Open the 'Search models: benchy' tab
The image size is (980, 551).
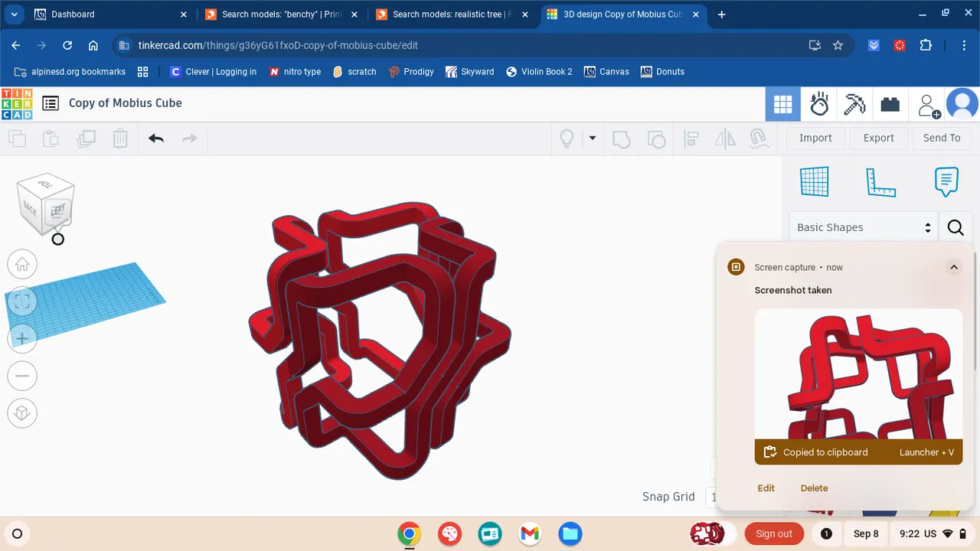pos(276,14)
